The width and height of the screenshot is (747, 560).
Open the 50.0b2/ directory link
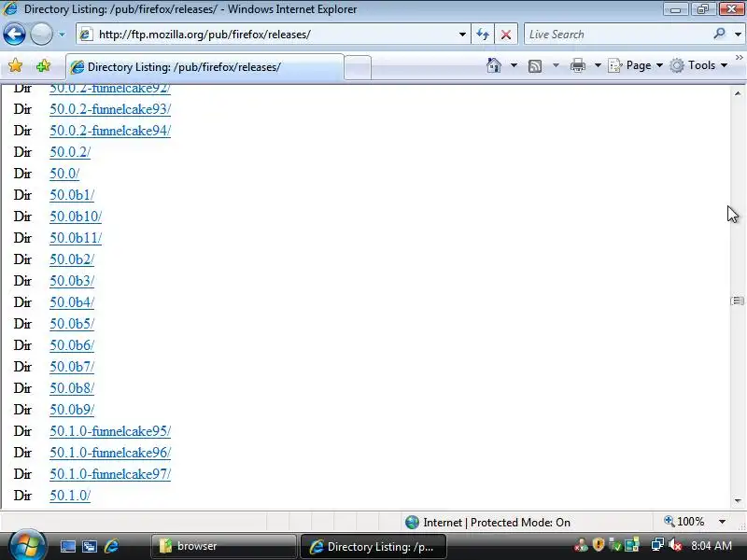point(72,259)
